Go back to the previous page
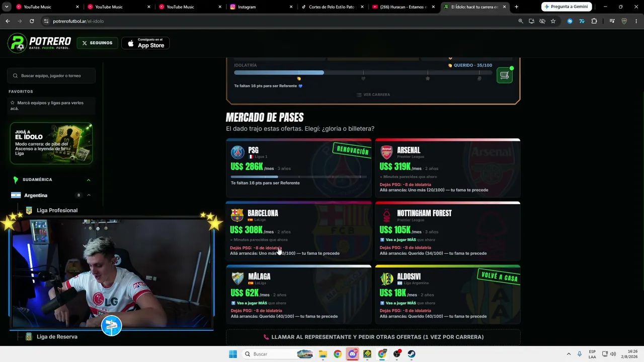Viewport: 644px width, 362px height. (8, 21)
